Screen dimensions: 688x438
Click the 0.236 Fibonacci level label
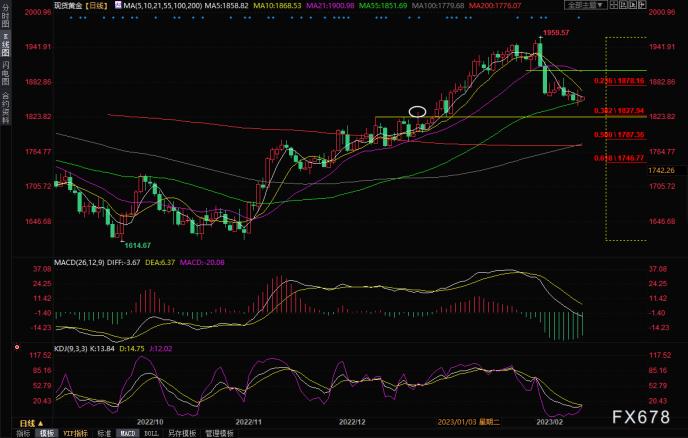click(619, 81)
